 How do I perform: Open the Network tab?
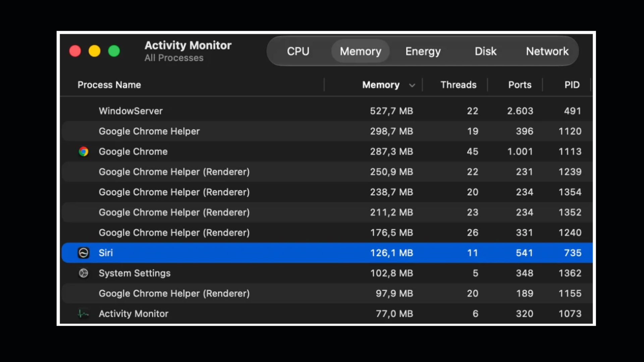(547, 51)
